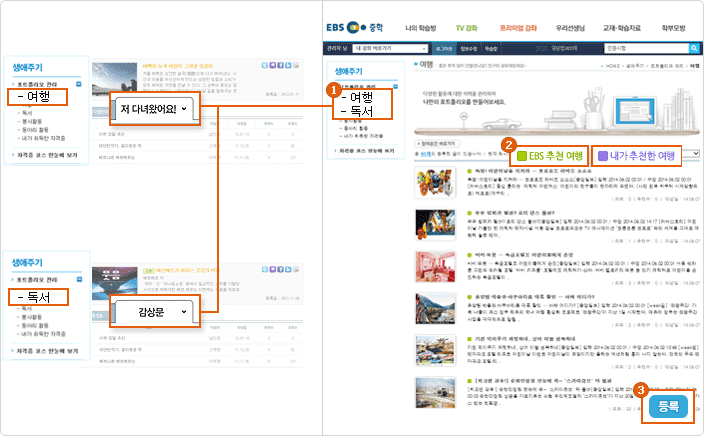Image resolution: width=705 pixels, height=445 pixels.
Task: Click the green EBS 추천 여행 square icon
Action: 522,156
